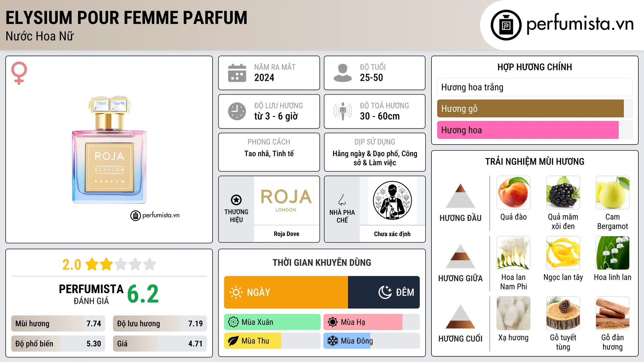Click the five-star rating row
This screenshot has width=644, height=362.
121,264
